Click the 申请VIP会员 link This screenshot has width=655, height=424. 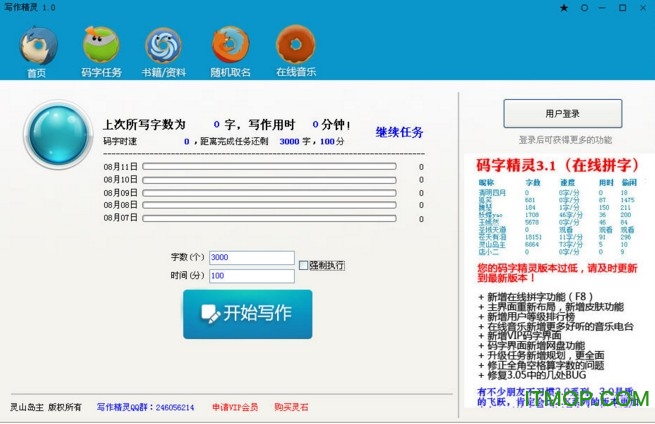pos(235,408)
